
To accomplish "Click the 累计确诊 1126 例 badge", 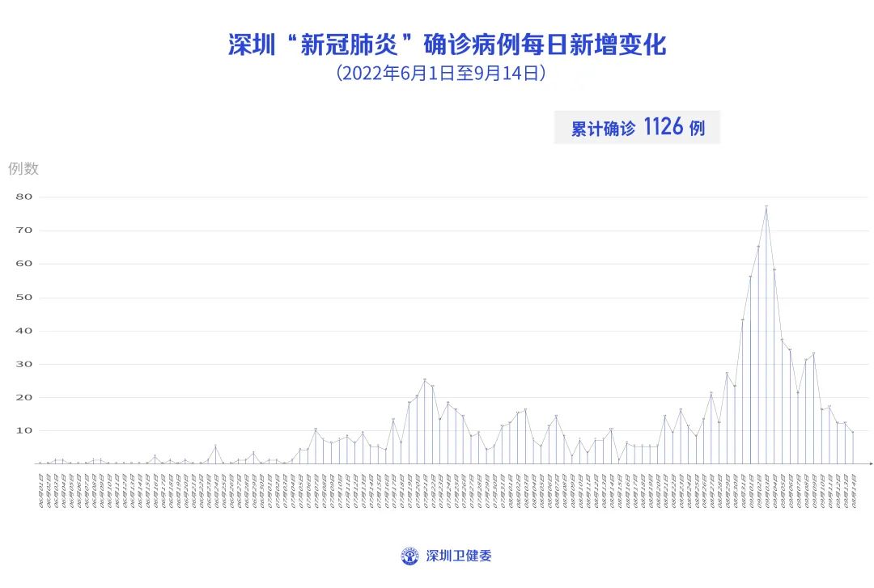I will coord(637,128).
